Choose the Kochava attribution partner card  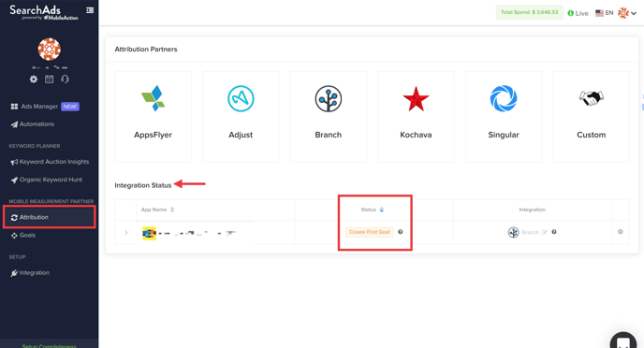(x=416, y=117)
